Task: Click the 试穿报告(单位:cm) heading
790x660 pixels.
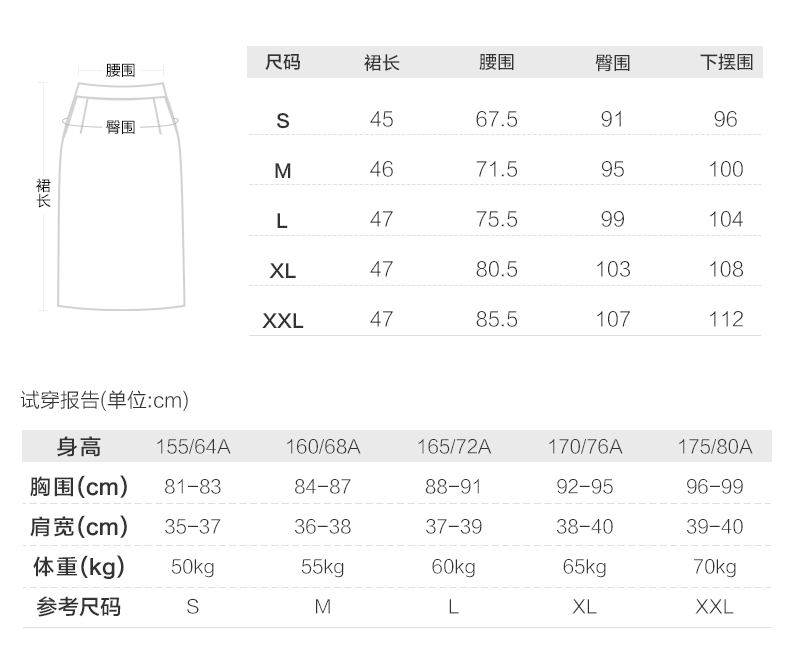Action: click(x=105, y=401)
